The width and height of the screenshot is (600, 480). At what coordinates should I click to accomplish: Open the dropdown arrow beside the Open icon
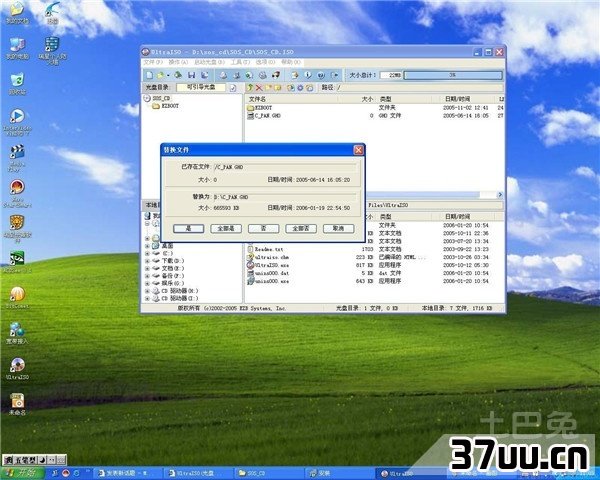point(168,75)
